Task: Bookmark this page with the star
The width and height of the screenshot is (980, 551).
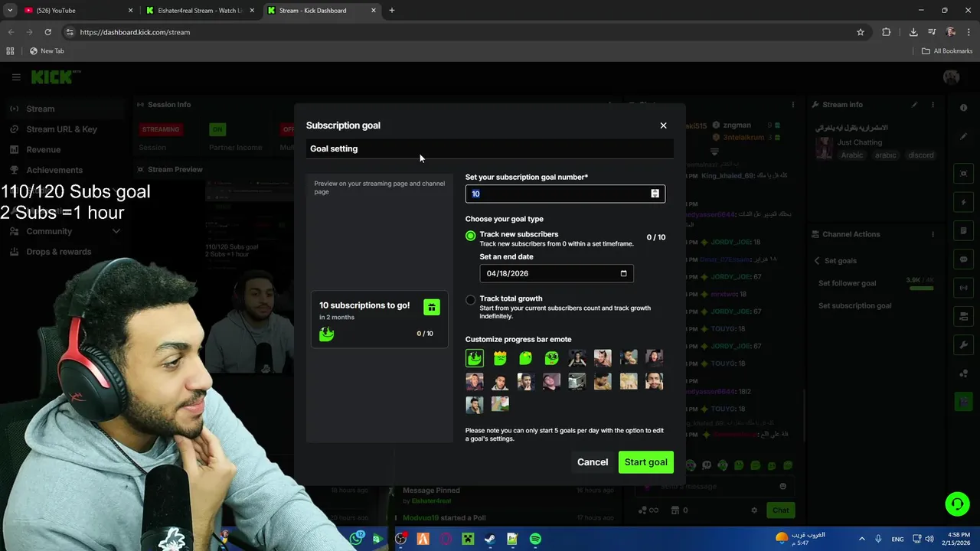Action: point(861,32)
